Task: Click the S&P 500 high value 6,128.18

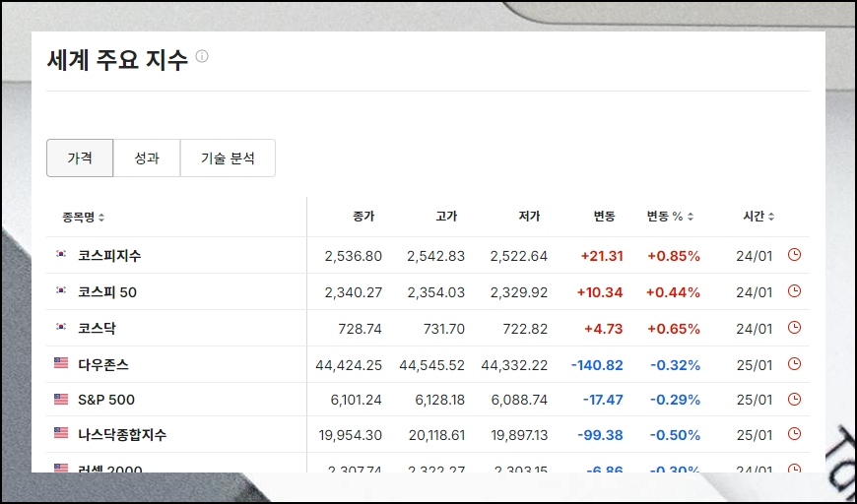Action: [x=439, y=400]
